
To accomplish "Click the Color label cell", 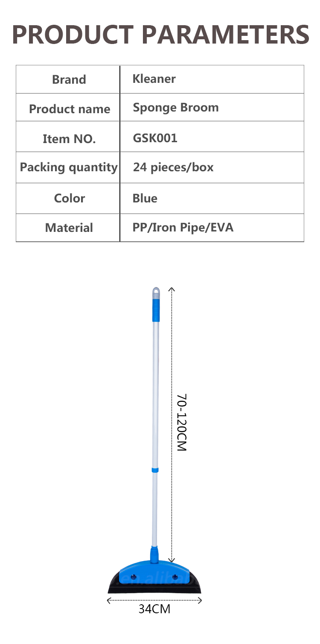I will click(x=69, y=198).
